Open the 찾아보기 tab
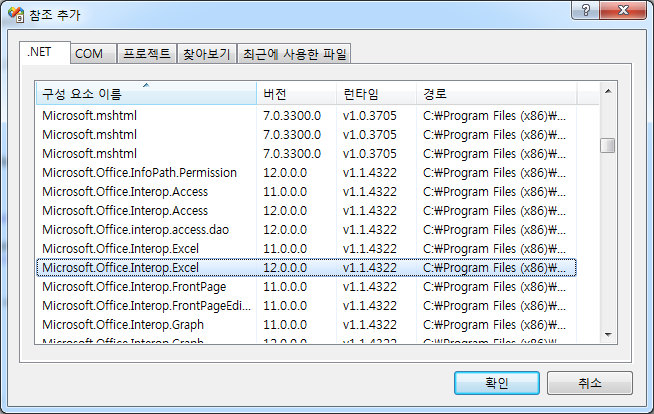 pos(207,54)
